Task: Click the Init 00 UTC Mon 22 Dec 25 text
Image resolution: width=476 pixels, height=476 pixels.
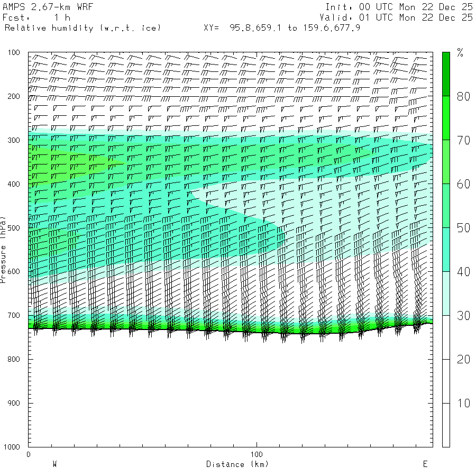Action: coord(399,7)
